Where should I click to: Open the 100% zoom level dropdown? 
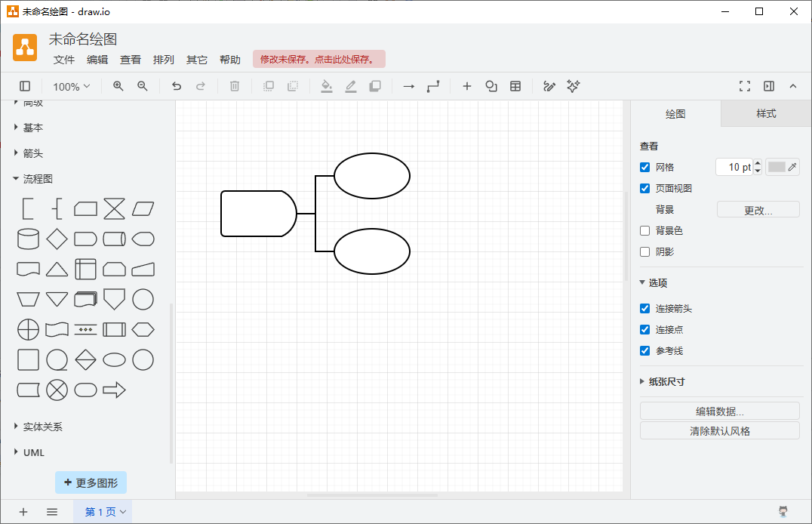point(72,87)
